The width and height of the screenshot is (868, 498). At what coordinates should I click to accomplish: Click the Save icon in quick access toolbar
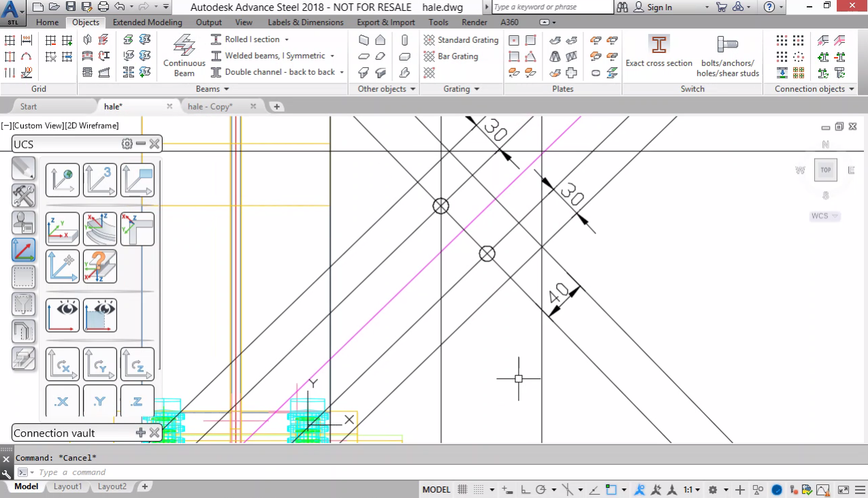[x=70, y=7]
